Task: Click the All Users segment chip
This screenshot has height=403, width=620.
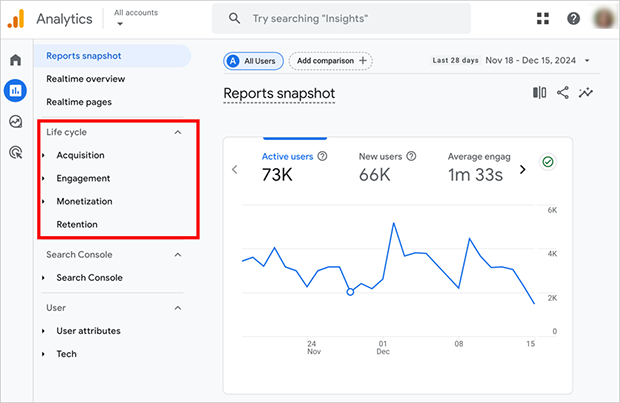Action: click(253, 61)
